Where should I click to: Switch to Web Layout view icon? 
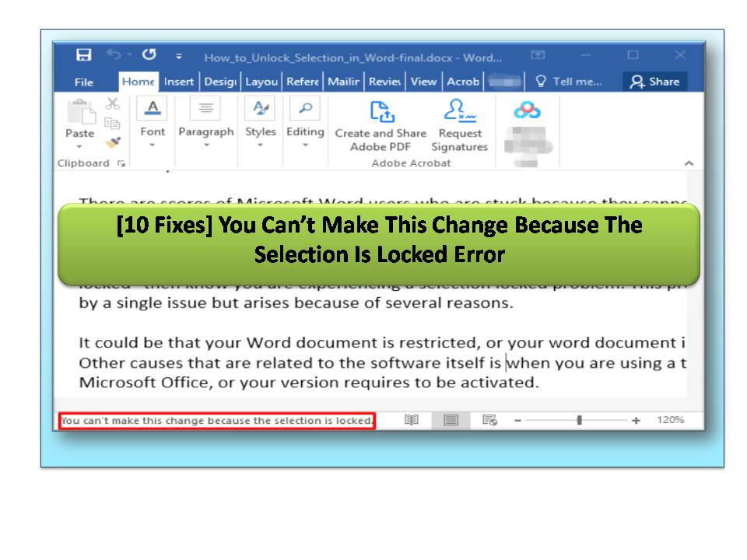pos(489,420)
